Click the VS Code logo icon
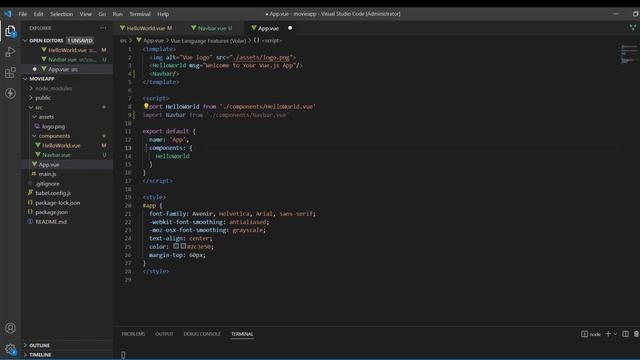This screenshot has width=640, height=360. pos(8,13)
